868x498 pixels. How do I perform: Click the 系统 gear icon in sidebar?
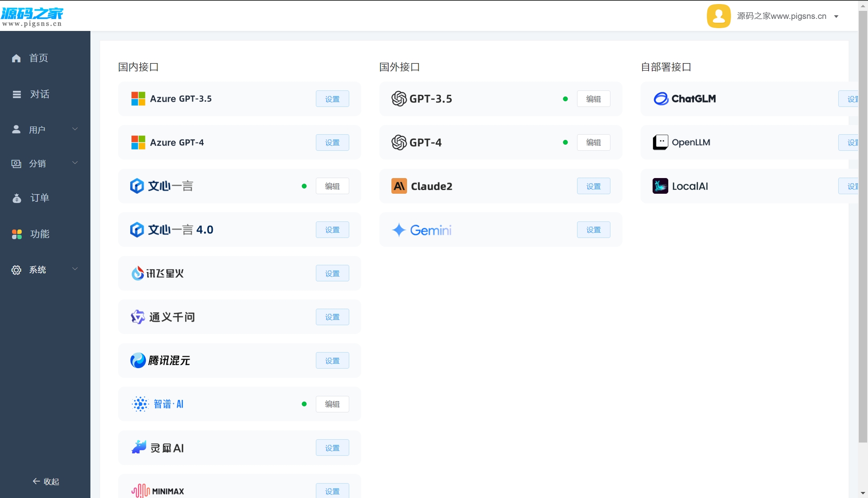(x=16, y=270)
